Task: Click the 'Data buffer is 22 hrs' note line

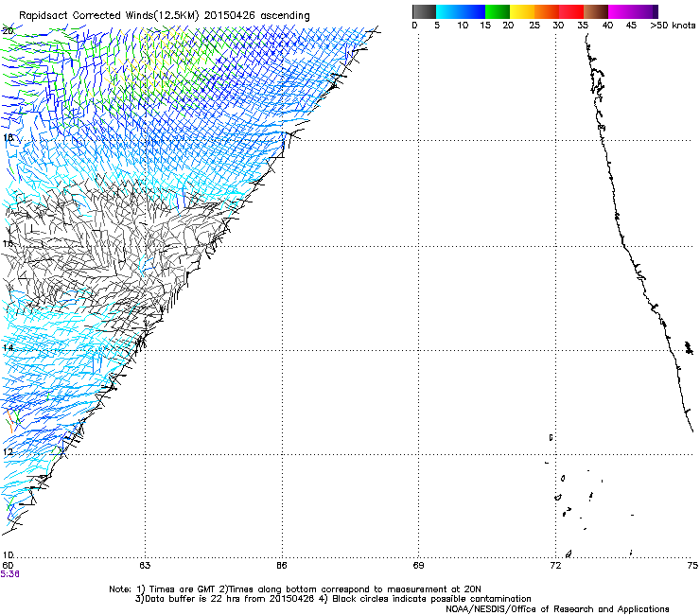Action: (x=333, y=599)
